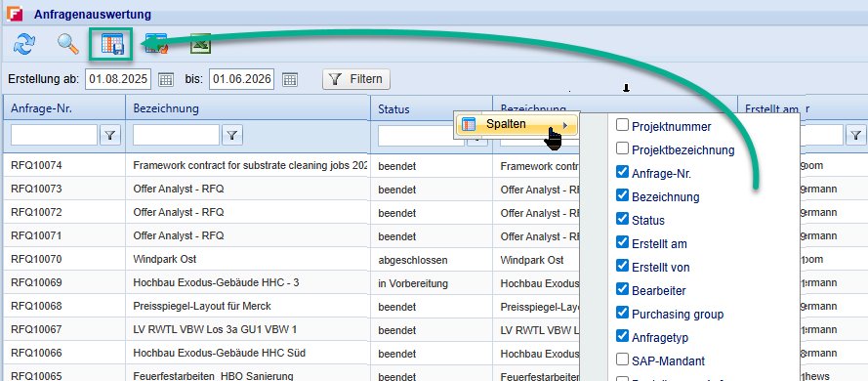Open the magnifier search tool
The height and width of the screenshot is (381, 868).
pyautogui.click(x=68, y=44)
